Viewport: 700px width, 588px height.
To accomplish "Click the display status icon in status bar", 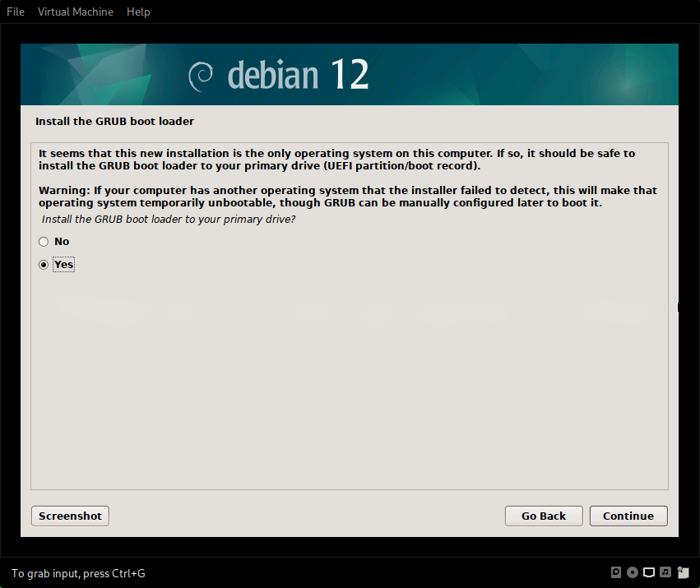I will click(x=649, y=572).
